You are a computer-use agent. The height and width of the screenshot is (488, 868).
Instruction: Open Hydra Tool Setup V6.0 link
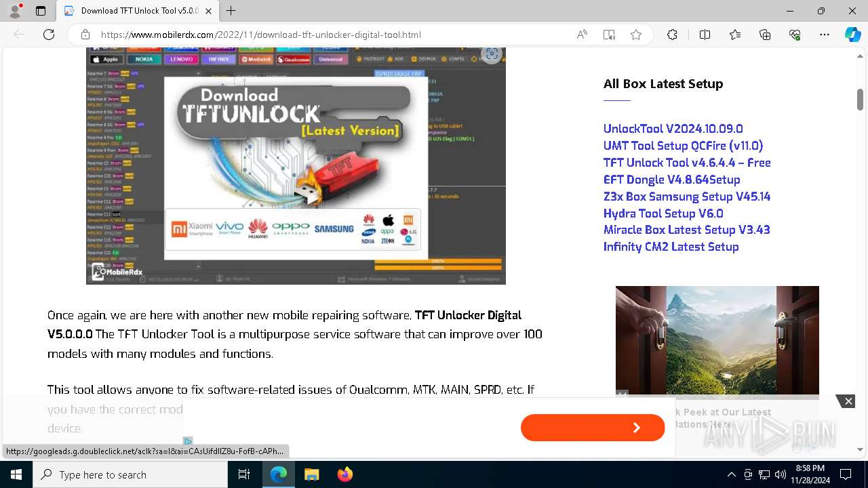pyautogui.click(x=663, y=213)
